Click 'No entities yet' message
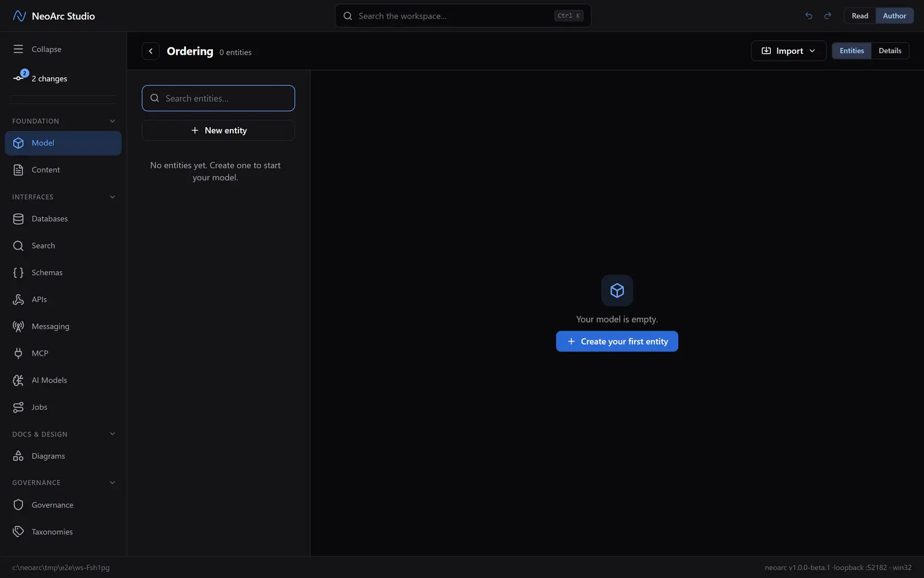 point(215,172)
